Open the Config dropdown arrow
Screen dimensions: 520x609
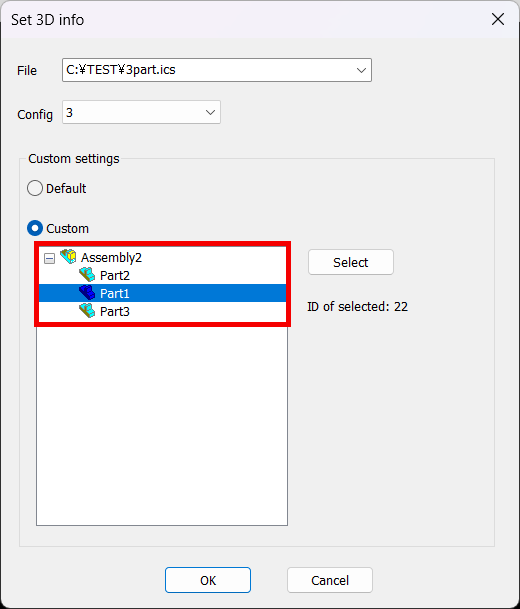pos(210,113)
